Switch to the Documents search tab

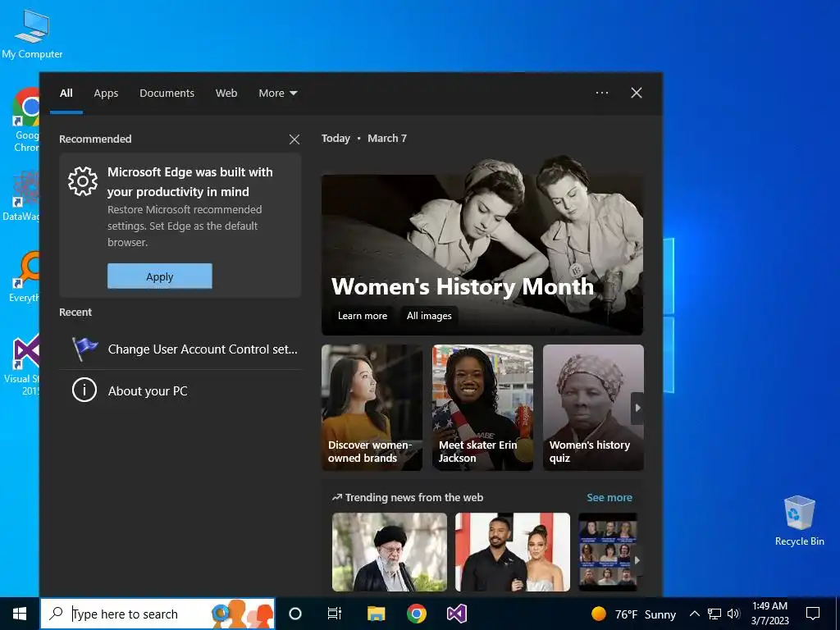(167, 94)
